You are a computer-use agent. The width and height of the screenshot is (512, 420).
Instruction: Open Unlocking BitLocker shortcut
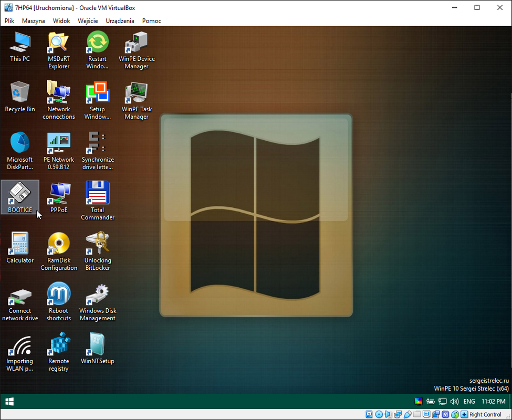97,251
